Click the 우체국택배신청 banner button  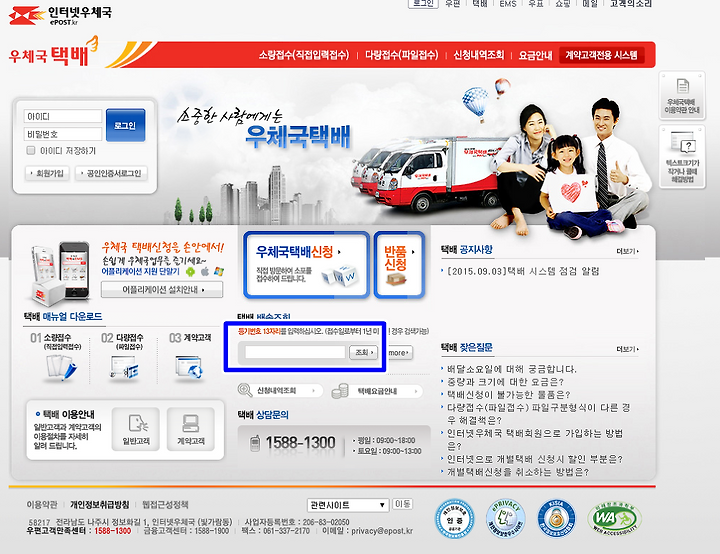[x=306, y=265]
